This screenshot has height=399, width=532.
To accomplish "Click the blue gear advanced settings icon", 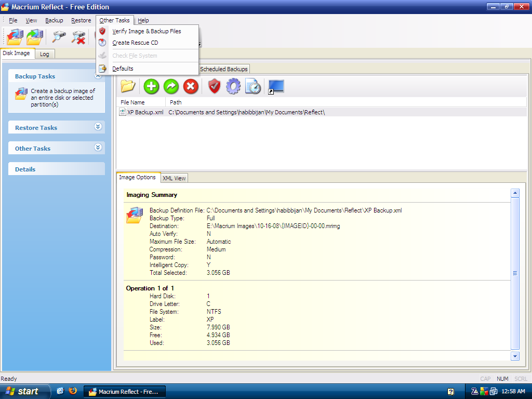I will click(233, 86).
